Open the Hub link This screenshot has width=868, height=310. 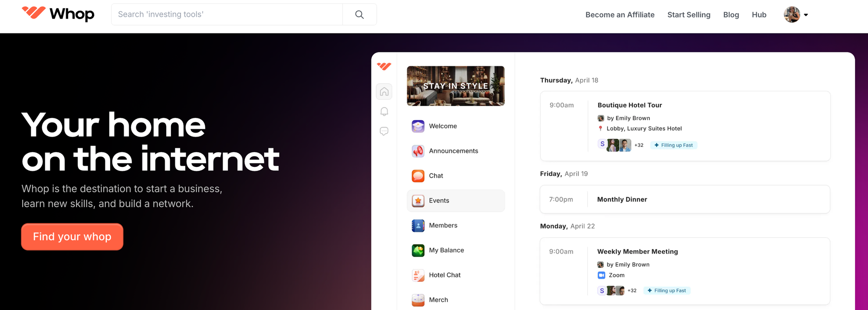click(759, 15)
